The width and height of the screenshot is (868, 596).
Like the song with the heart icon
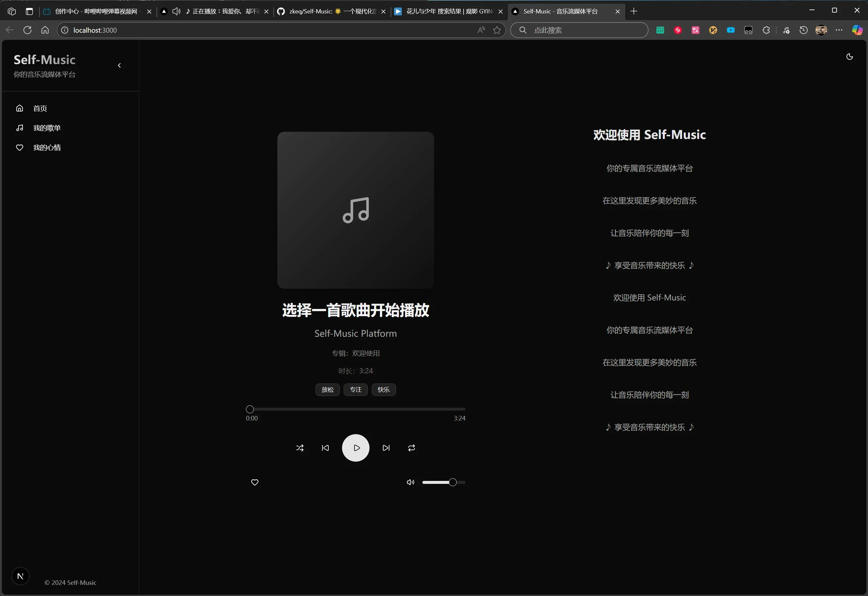click(255, 483)
